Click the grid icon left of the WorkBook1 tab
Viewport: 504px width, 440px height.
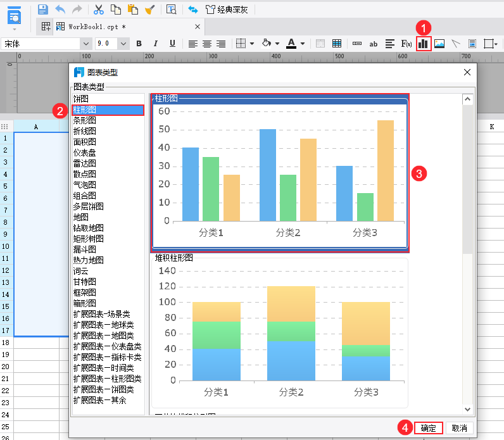point(46,27)
